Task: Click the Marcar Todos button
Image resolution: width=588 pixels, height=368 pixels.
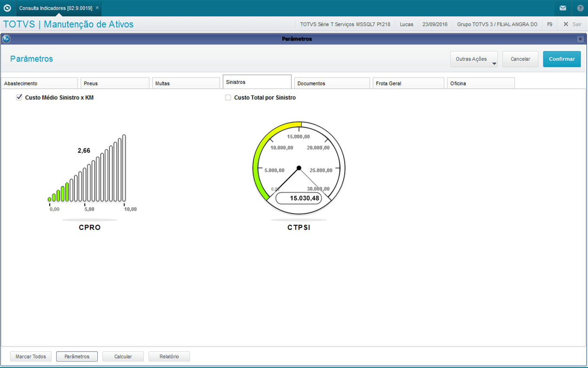Action: (x=31, y=356)
